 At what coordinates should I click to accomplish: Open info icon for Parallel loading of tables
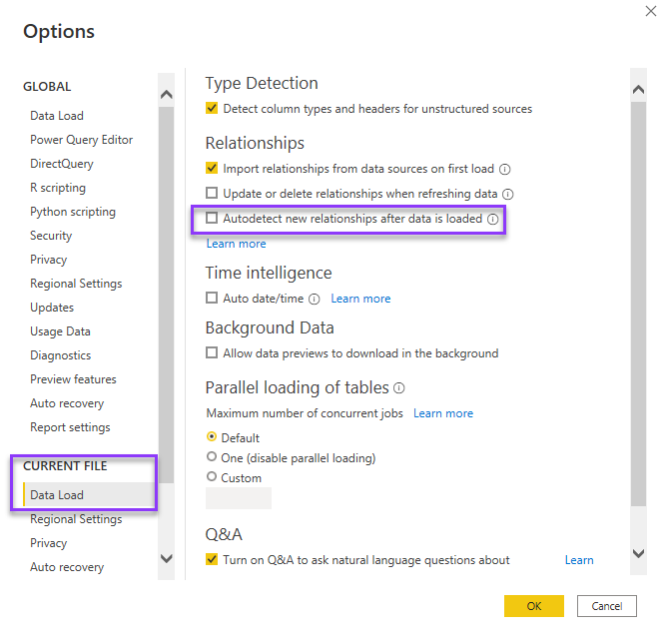[x=399, y=387]
